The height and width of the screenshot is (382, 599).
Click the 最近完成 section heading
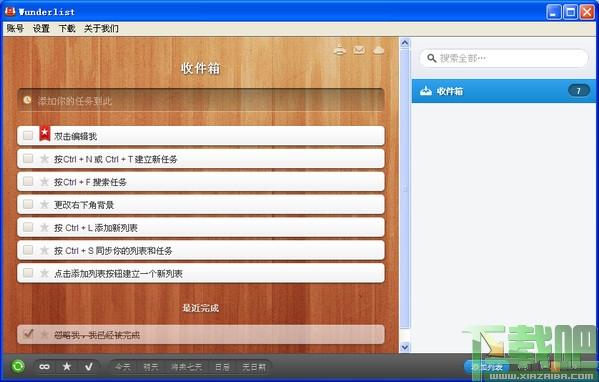pos(201,308)
